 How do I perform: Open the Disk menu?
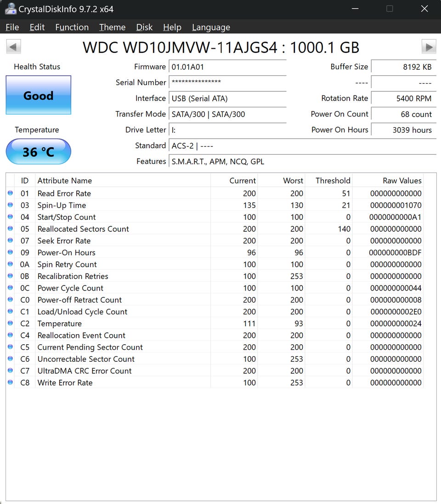pyautogui.click(x=144, y=28)
